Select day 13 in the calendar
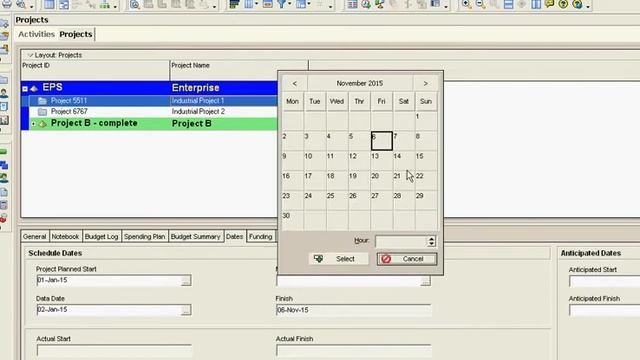Viewport: 640px width, 360px height. click(x=382, y=160)
